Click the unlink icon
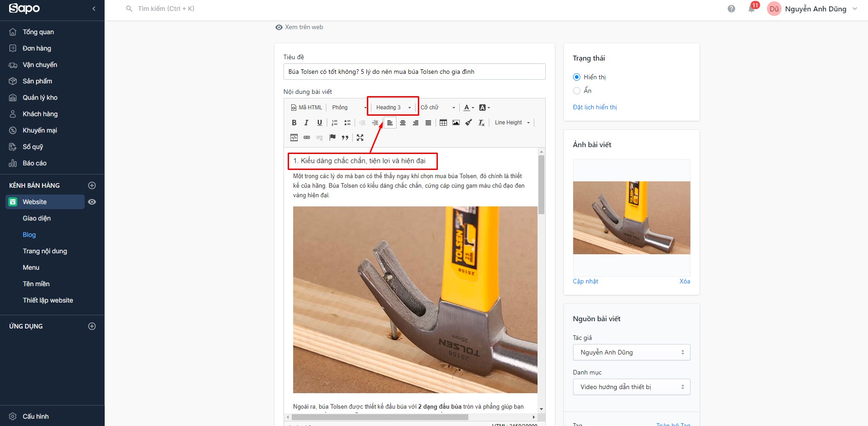This screenshot has width=868, height=426. click(x=320, y=138)
